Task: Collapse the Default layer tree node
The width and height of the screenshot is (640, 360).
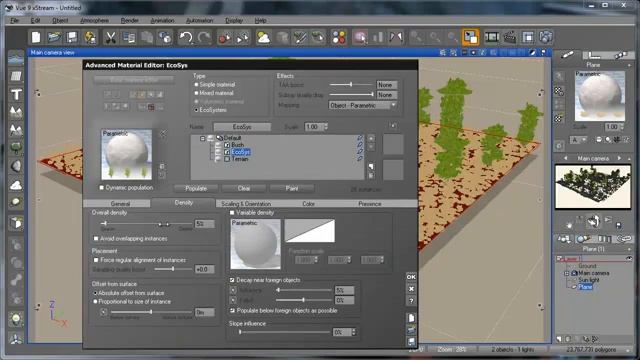Action: click(202, 138)
